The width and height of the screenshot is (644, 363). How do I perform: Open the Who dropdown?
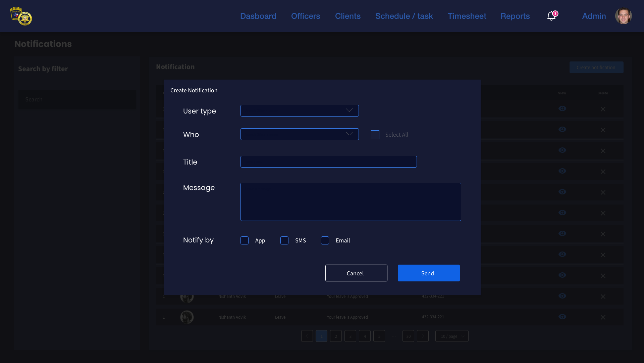coord(299,134)
